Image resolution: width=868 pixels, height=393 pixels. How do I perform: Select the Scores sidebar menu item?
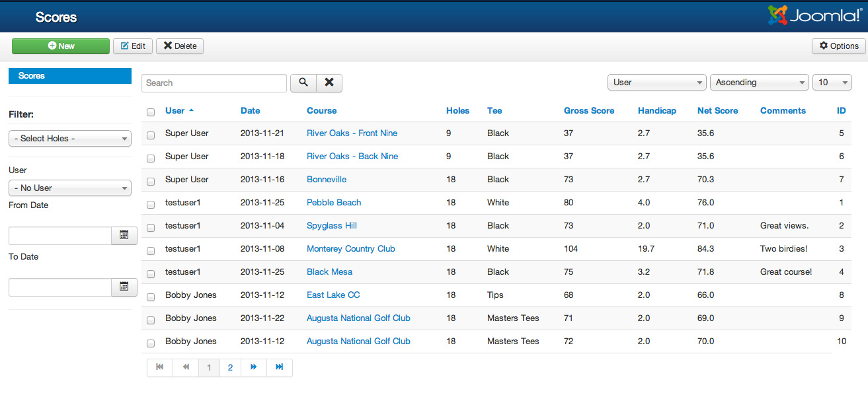pyautogui.click(x=70, y=76)
